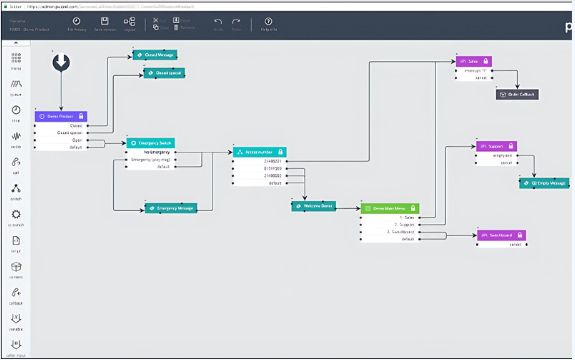This screenshot has height=360, width=575.
Task: Open File history in the toolbar
Action: point(77,24)
